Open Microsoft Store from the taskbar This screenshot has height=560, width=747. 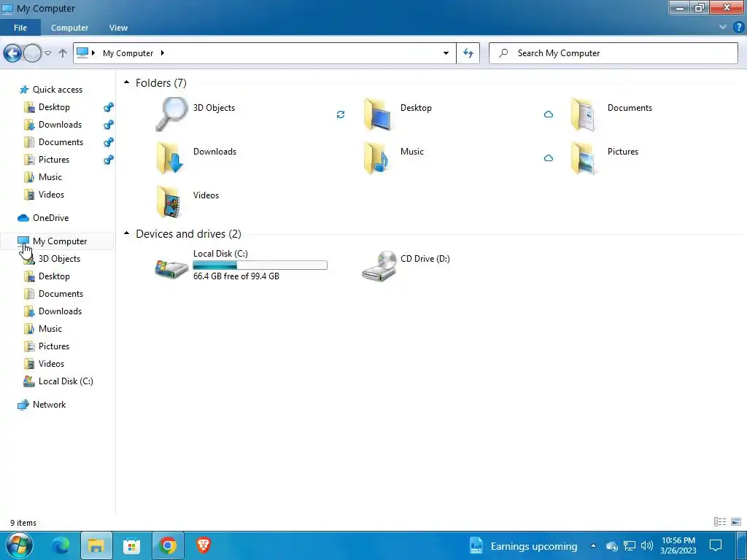pos(131,545)
